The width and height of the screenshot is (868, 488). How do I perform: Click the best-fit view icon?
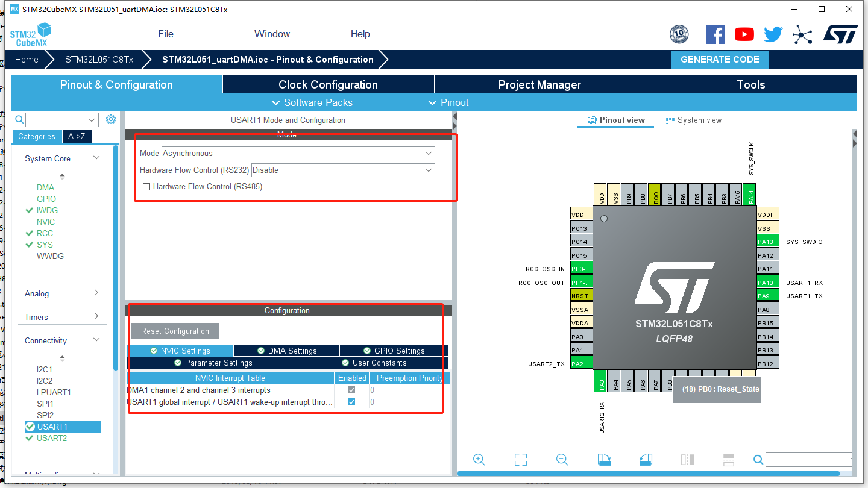(520, 459)
